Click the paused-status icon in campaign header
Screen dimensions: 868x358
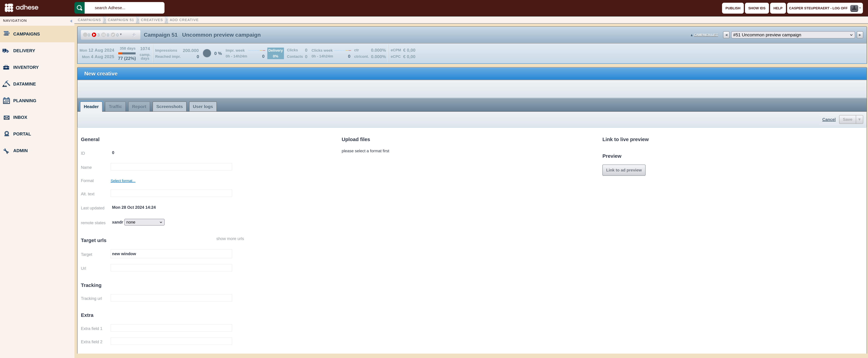click(x=103, y=35)
